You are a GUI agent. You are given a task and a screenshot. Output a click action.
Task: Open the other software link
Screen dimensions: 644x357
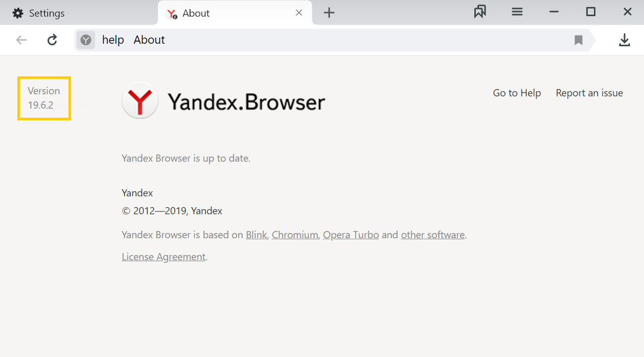tap(433, 235)
